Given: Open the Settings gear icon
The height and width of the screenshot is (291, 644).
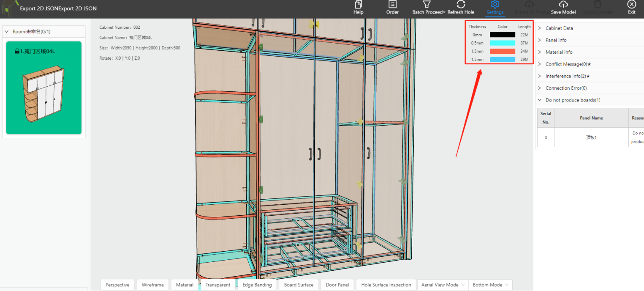Looking at the screenshot, I should (x=495, y=5).
